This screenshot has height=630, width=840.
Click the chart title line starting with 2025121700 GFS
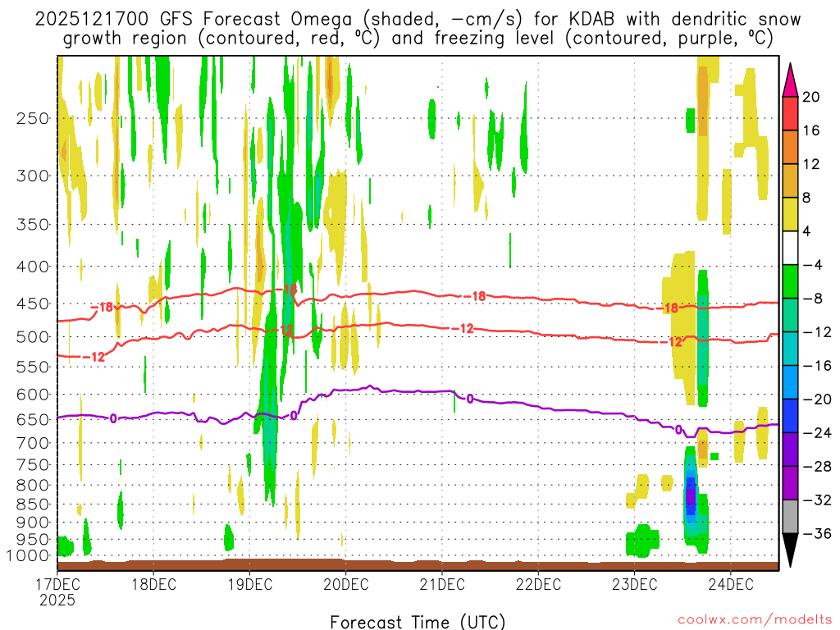pyautogui.click(x=418, y=20)
